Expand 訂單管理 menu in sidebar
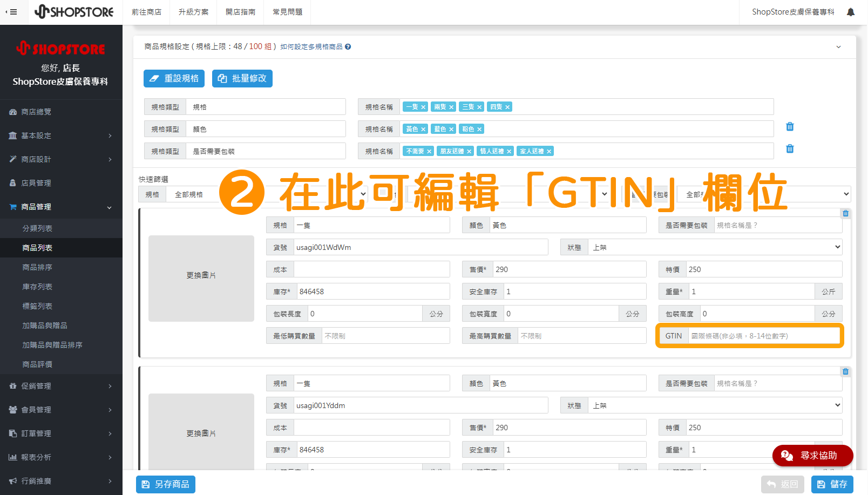Screen dimensions: 868x495 pos(61,433)
